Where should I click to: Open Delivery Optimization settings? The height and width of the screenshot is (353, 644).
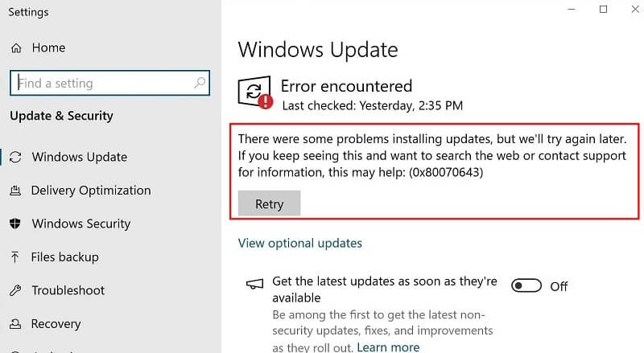90,191
